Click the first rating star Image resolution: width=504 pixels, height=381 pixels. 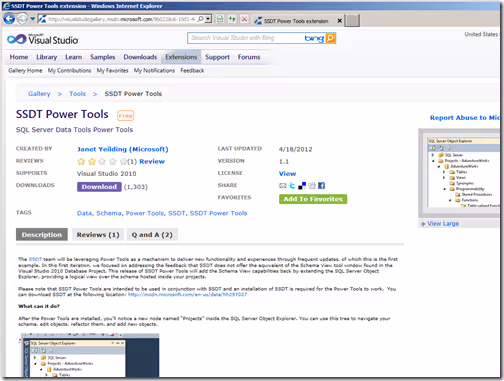click(x=81, y=162)
